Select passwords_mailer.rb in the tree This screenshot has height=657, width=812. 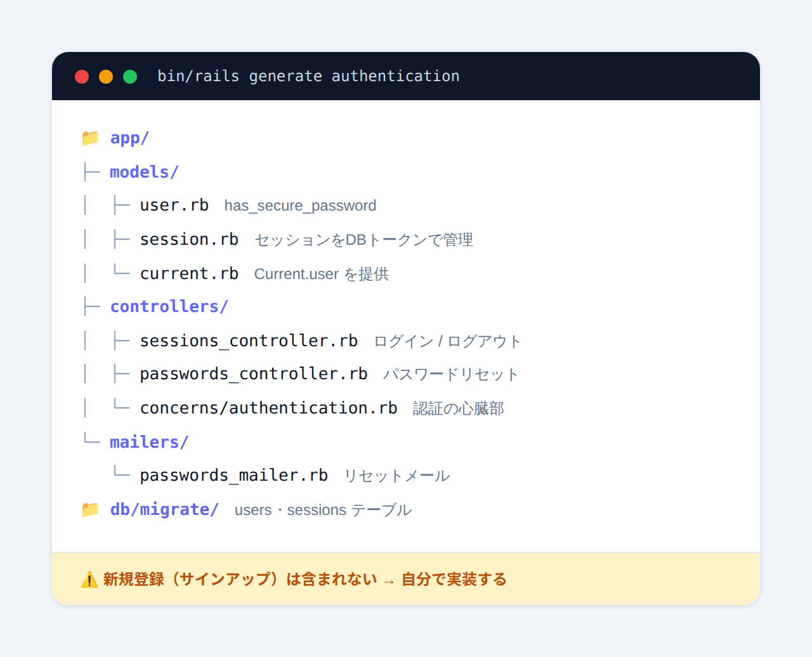[x=234, y=476]
